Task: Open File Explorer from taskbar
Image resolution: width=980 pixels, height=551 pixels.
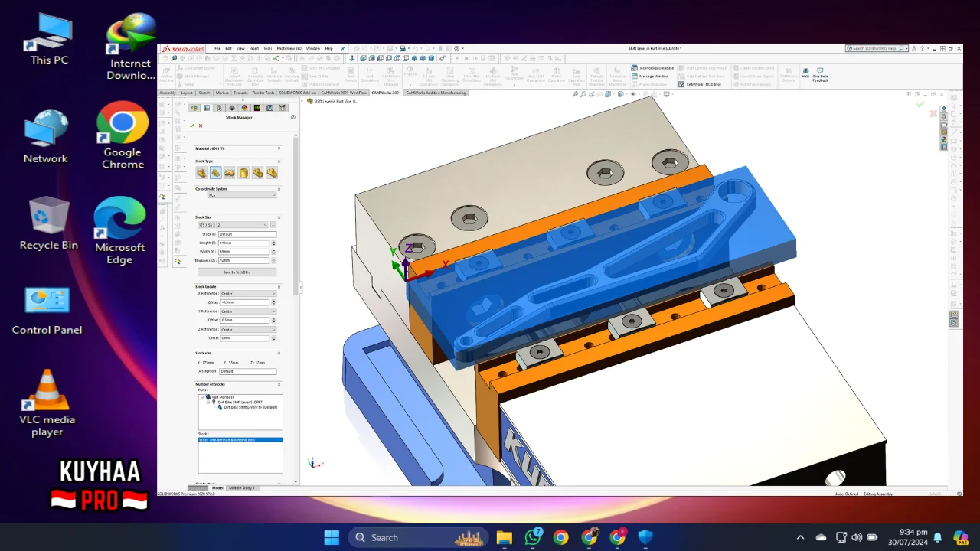Action: pos(504,537)
